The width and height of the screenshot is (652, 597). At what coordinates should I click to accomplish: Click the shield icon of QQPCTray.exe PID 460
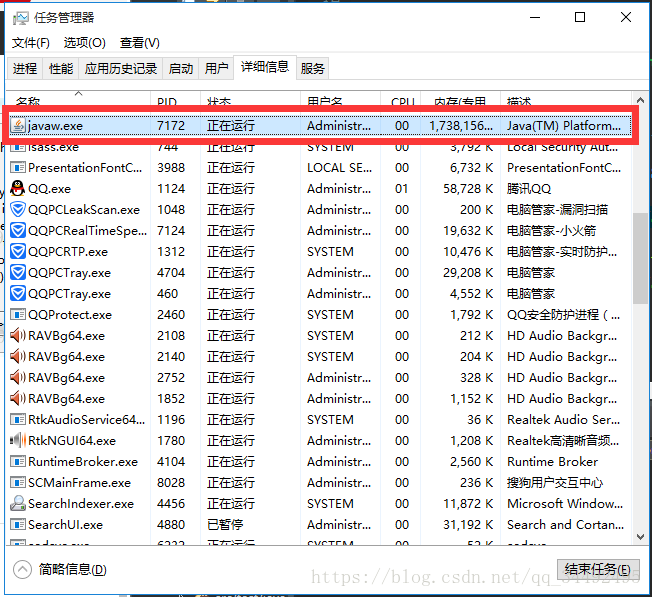tap(17, 294)
